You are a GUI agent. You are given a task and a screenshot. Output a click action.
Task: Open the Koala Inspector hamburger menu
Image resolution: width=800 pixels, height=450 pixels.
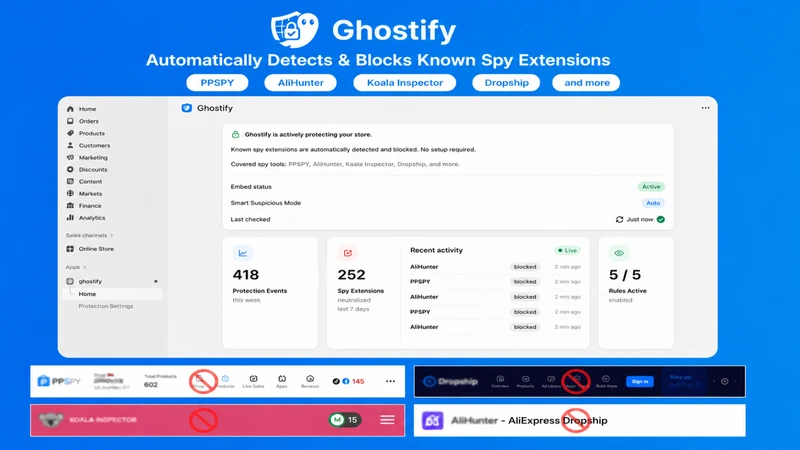[x=387, y=420]
